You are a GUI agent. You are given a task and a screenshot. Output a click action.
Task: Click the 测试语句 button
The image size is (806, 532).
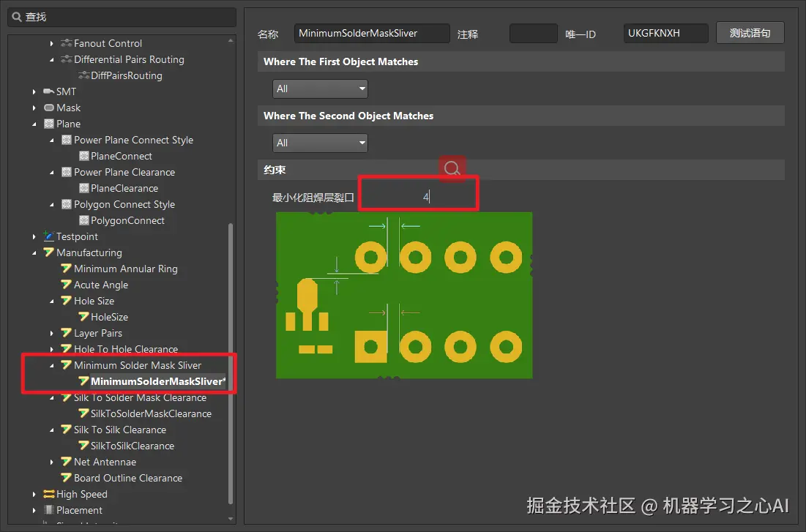[750, 33]
